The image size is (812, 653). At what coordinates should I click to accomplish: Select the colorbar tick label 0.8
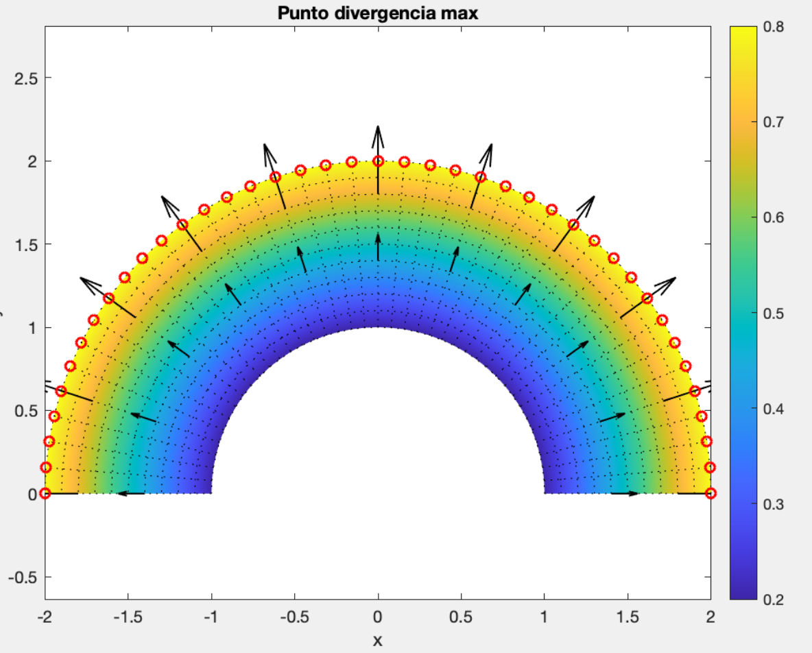tap(774, 27)
